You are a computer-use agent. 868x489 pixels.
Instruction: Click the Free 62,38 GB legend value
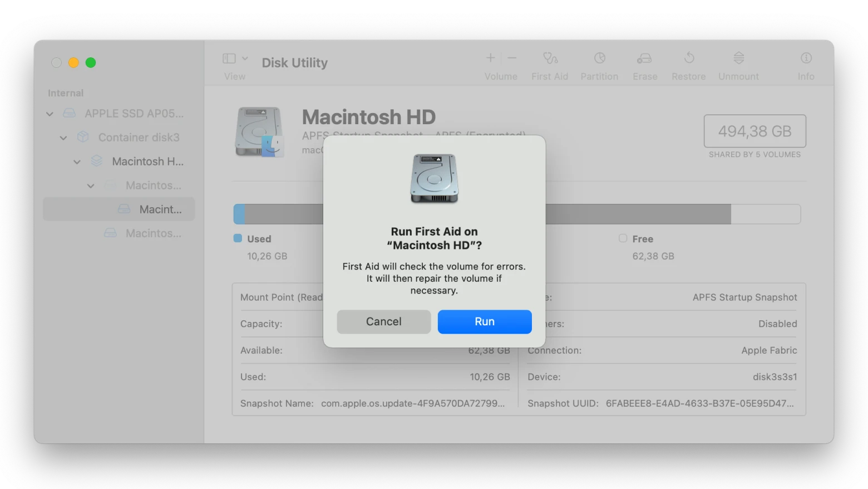tap(653, 256)
